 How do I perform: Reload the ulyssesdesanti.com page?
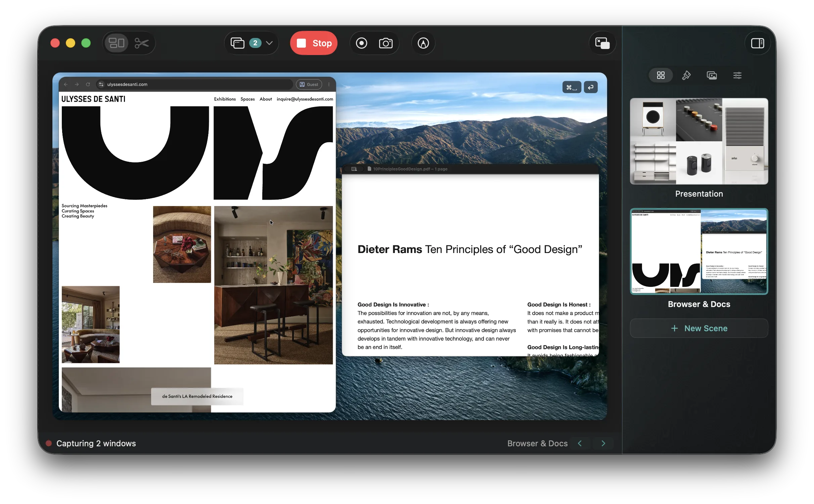[88, 84]
